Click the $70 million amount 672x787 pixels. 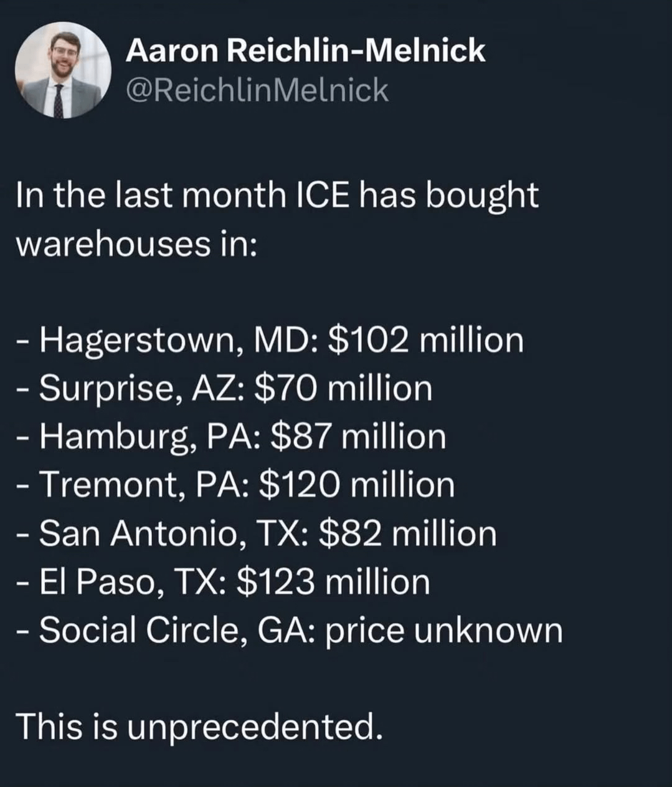(x=344, y=389)
